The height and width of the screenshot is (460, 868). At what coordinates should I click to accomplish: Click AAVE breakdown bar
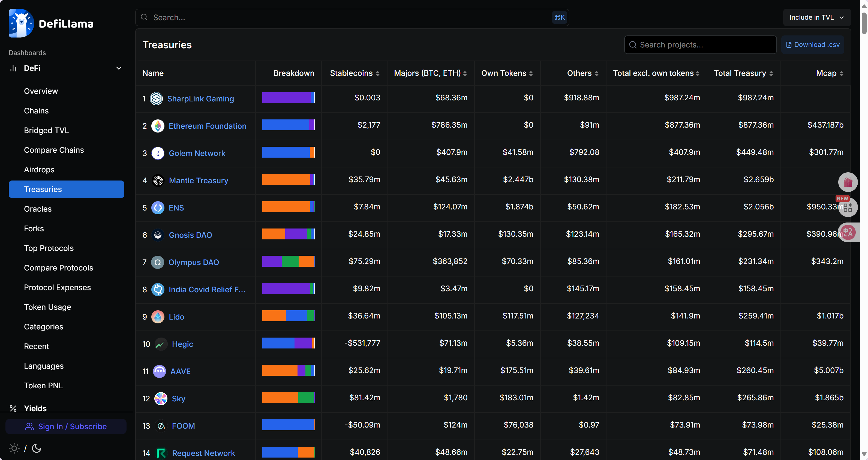pos(289,370)
